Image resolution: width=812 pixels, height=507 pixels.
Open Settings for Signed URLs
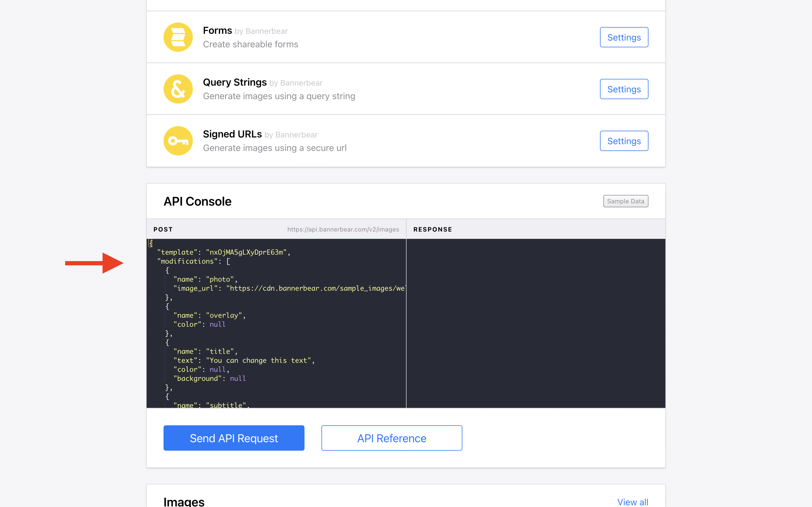(x=624, y=141)
